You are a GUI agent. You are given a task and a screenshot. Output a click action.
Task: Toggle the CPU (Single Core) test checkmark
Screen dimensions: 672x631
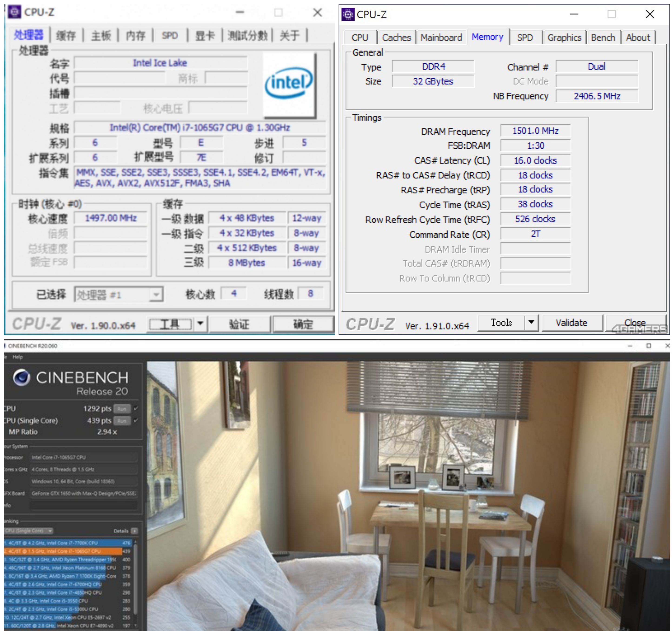[x=136, y=421]
